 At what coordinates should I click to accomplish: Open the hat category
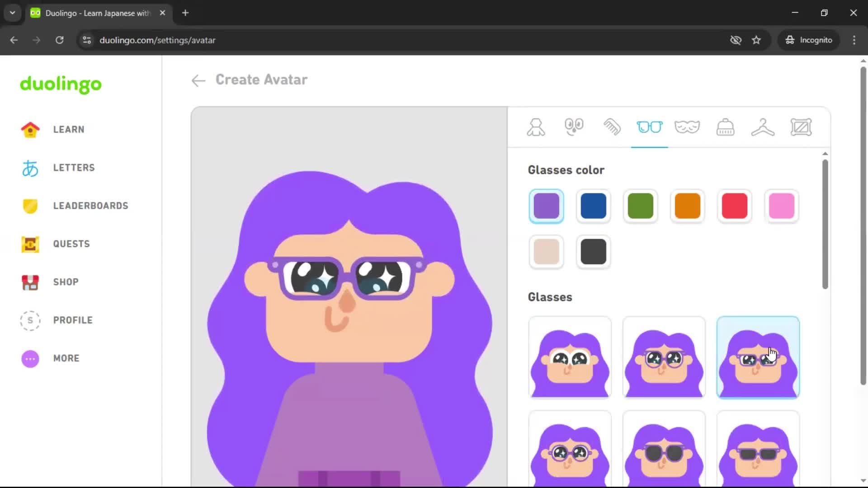(x=725, y=127)
